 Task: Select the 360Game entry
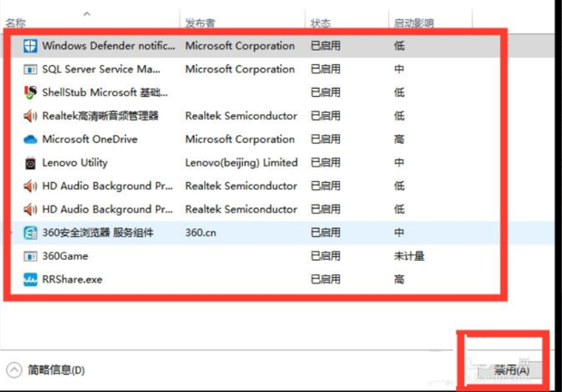[x=65, y=256]
